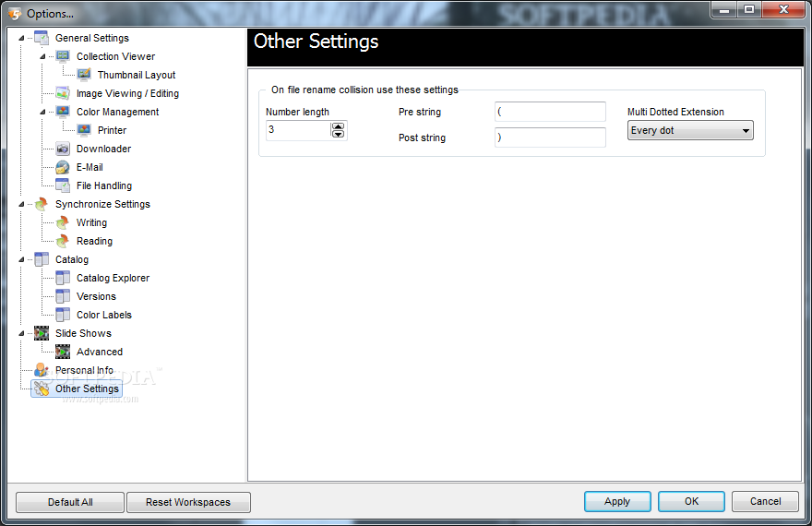Collapse the Catalog node
This screenshot has height=526, width=812.
(x=21, y=259)
